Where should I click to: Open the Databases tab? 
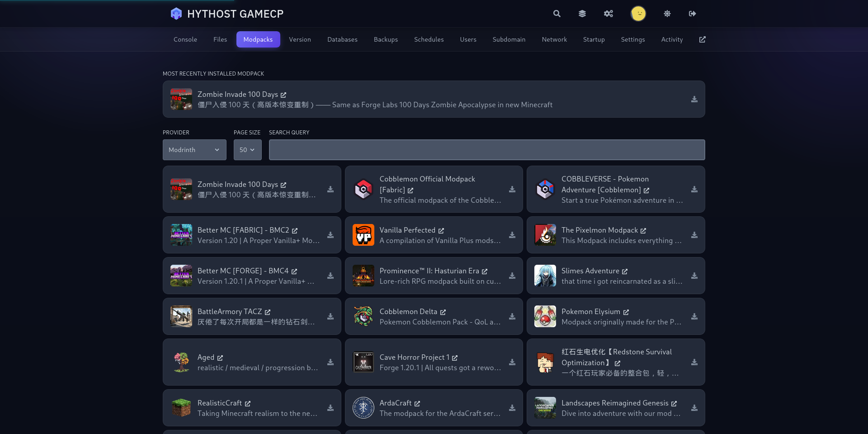[x=342, y=39]
